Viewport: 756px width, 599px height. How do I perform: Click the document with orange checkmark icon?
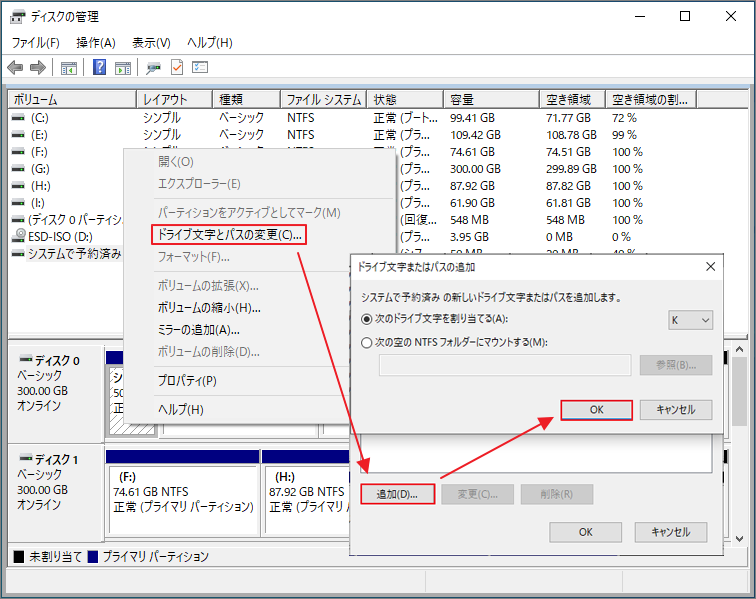pos(177,67)
